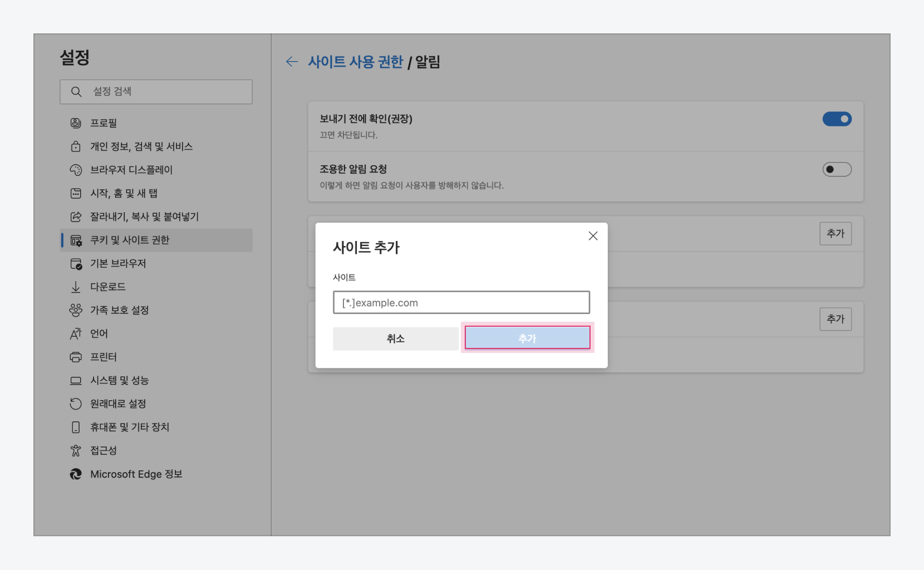Select 언어 in the settings sidebar
The height and width of the screenshot is (570, 924).
pyautogui.click(x=99, y=333)
